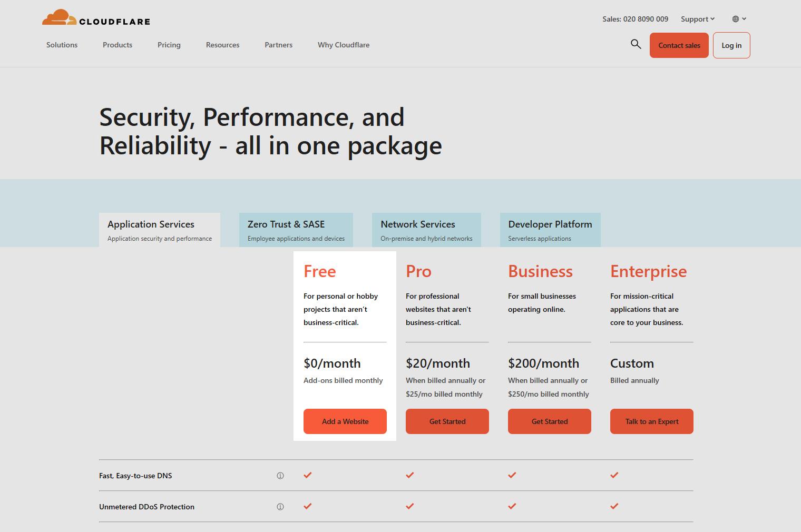
Task: Click info icon beside Unmetered DDoS Protection
Action: tap(280, 507)
